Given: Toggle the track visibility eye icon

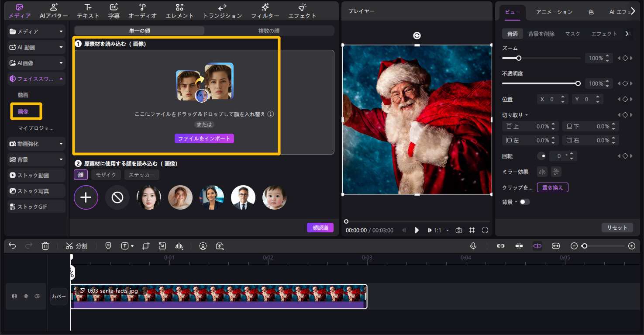Looking at the screenshot, I should click(x=26, y=296).
